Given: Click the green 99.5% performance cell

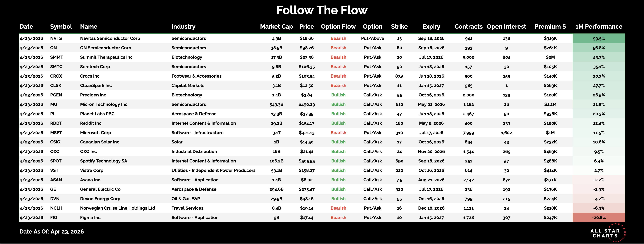Looking at the screenshot, I should pyautogui.click(x=599, y=38).
